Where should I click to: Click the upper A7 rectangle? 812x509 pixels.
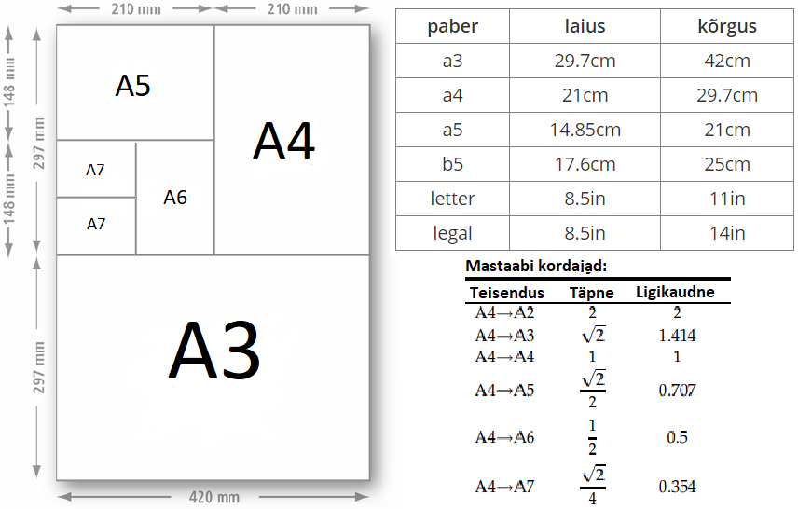click(x=96, y=170)
